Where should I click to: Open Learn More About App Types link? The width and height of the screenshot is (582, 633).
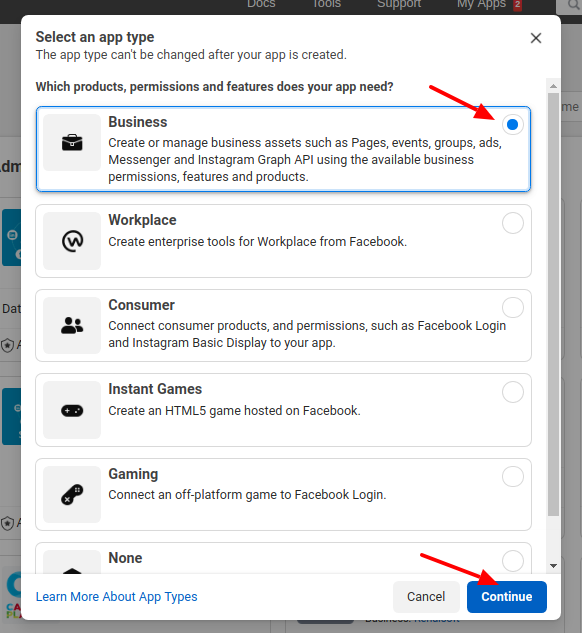116,597
